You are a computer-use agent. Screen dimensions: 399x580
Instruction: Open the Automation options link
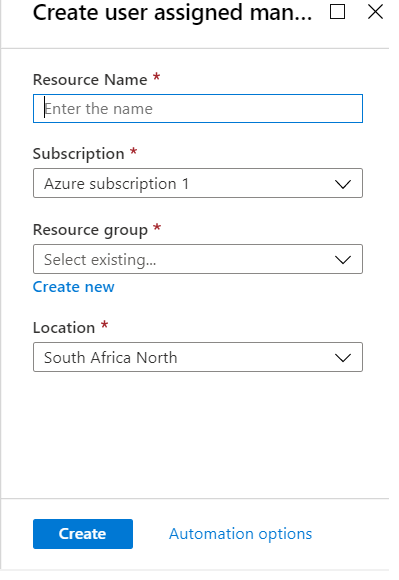pyautogui.click(x=240, y=534)
